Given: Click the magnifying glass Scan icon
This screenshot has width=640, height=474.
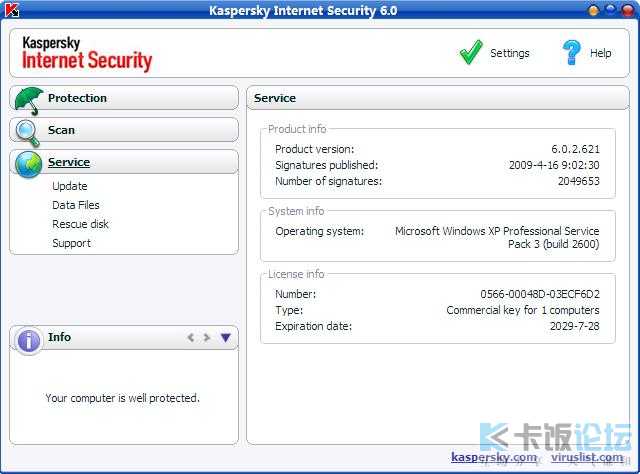Looking at the screenshot, I should [27, 133].
